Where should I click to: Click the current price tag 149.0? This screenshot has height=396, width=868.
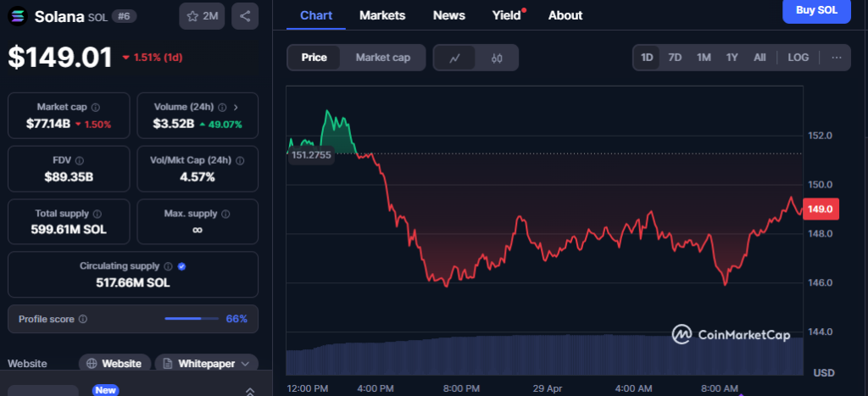pos(821,209)
